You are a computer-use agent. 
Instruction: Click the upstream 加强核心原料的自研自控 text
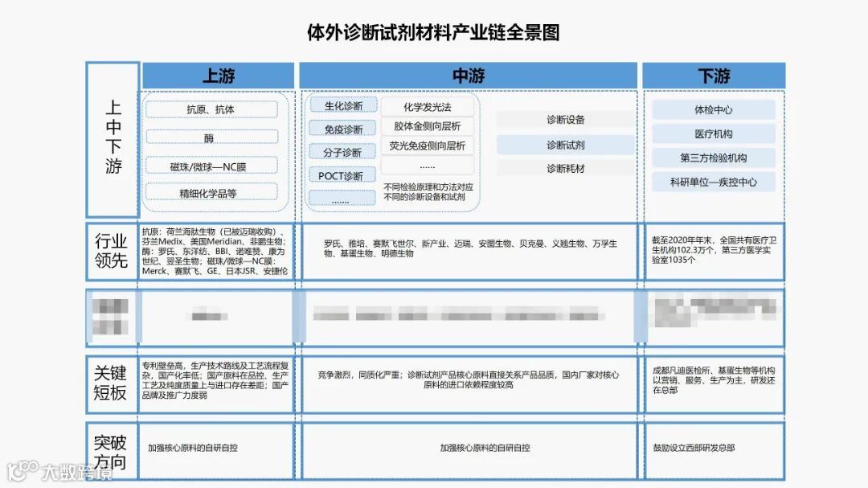click(193, 448)
